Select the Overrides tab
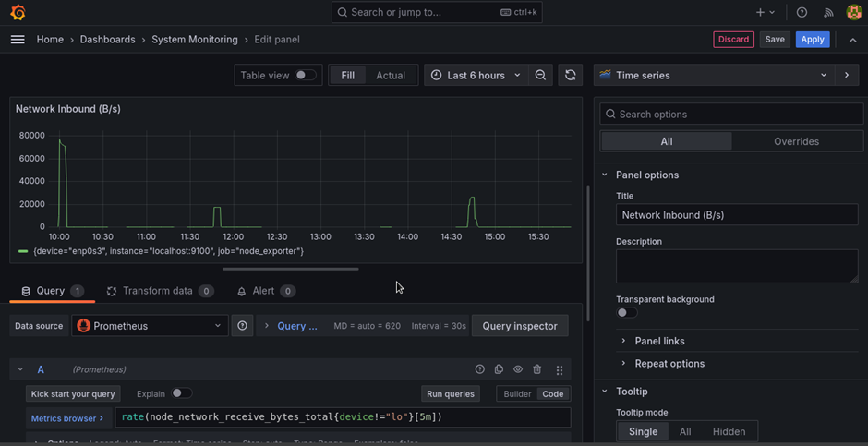 pos(796,141)
